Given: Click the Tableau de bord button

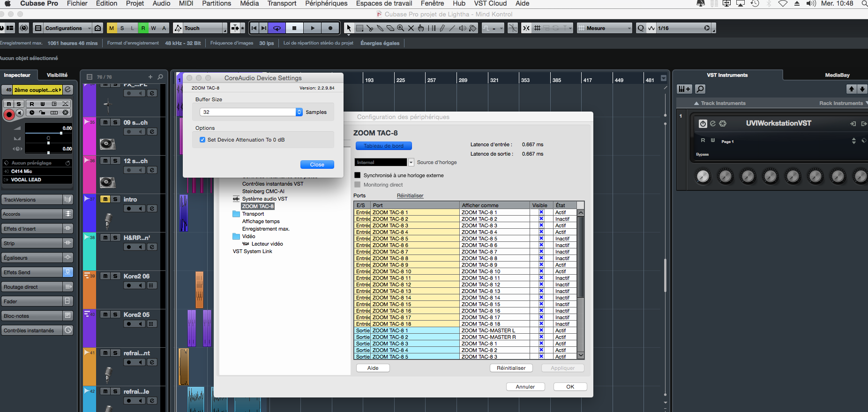Looking at the screenshot, I should pos(383,146).
